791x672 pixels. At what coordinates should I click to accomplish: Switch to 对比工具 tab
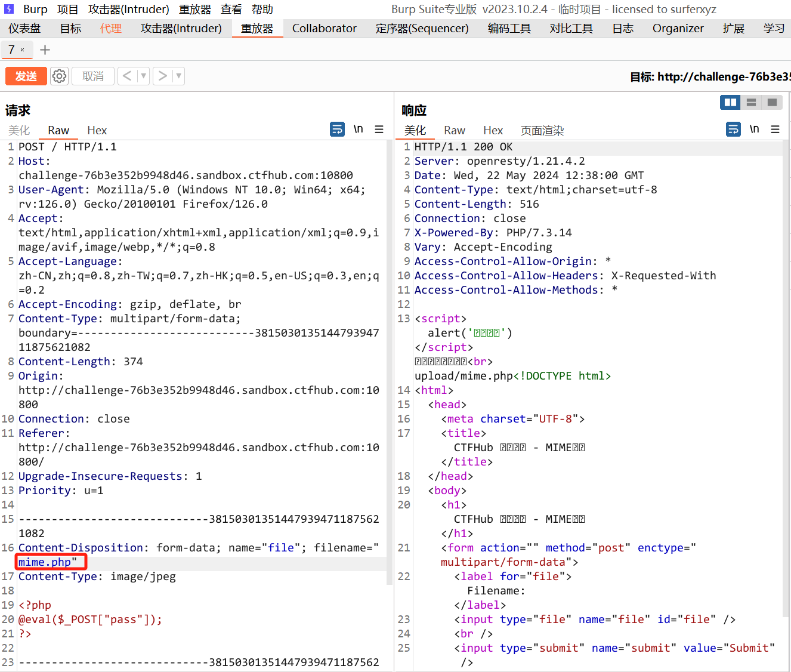571,28
